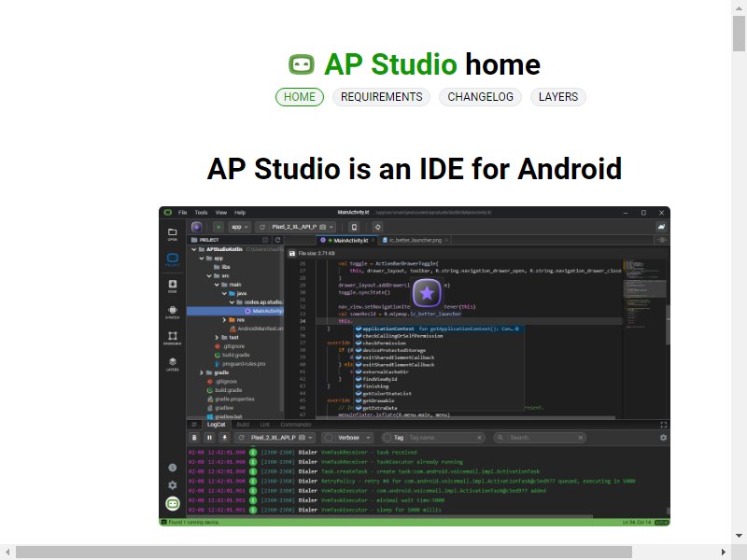Image resolution: width=747 pixels, height=560 pixels.
Task: Click the AP Studio home title text
Action: 432,64
